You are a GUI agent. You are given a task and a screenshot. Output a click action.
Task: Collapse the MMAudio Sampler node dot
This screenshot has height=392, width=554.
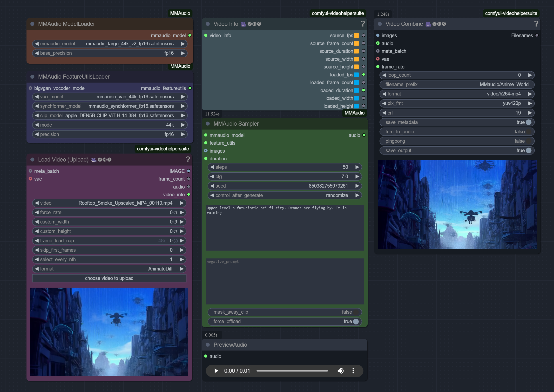click(208, 124)
